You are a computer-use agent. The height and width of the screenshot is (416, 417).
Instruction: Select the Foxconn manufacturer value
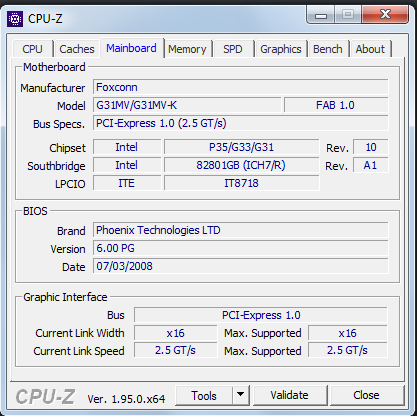[241, 87]
